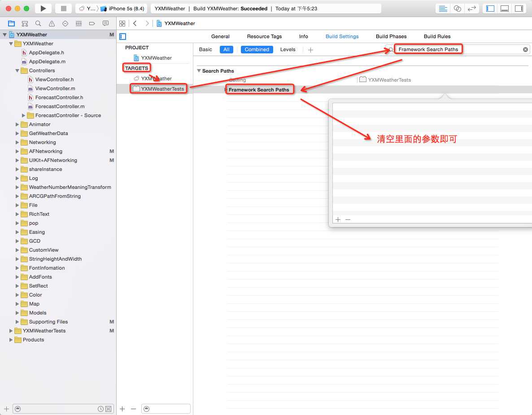The height and width of the screenshot is (415, 532).
Task: Select the Framework Search Paths setting row
Action: (x=362, y=90)
